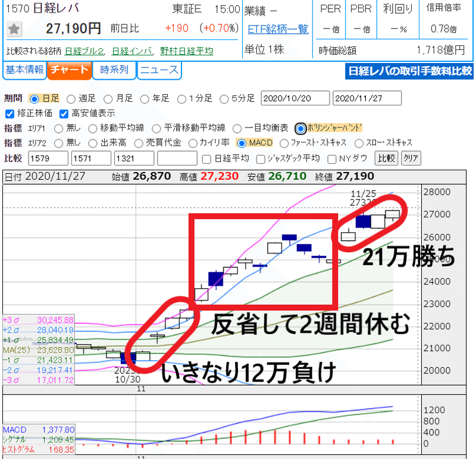
Task: Open the 日経インバ comparison link
Action: tap(132, 51)
